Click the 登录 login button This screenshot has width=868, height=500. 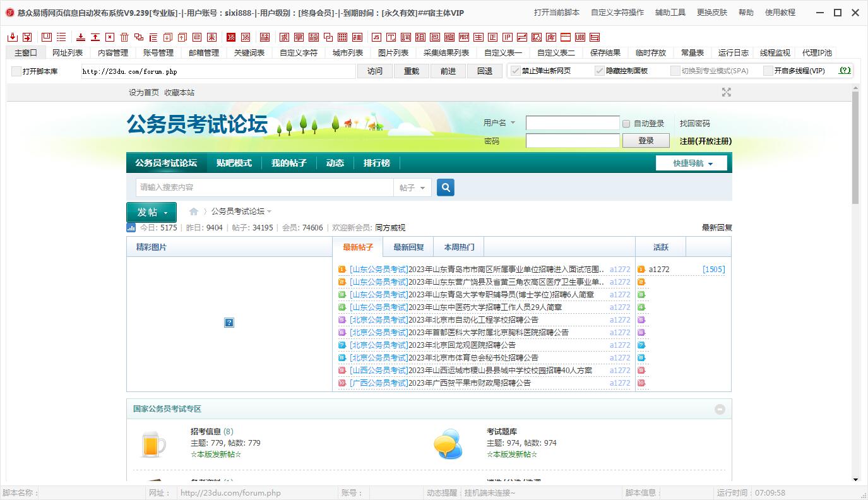tap(646, 141)
